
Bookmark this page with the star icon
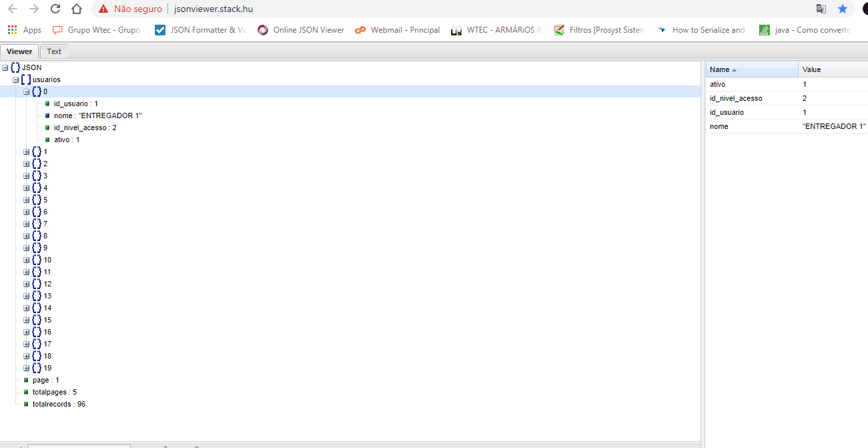coord(843,9)
